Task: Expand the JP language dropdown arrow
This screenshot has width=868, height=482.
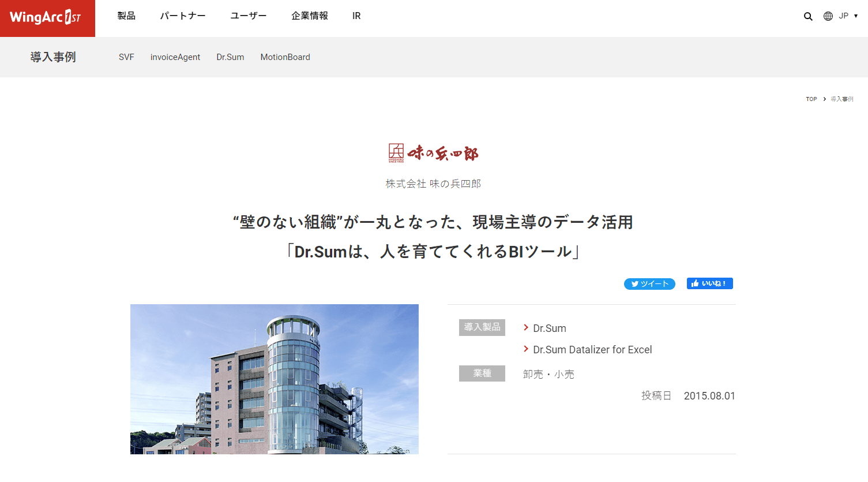Action: 856,16
